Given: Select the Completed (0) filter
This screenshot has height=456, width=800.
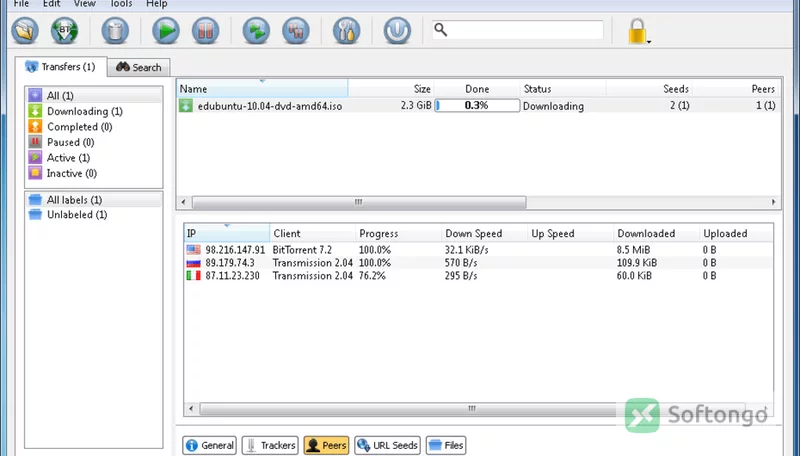Looking at the screenshot, I should click(x=94, y=126).
